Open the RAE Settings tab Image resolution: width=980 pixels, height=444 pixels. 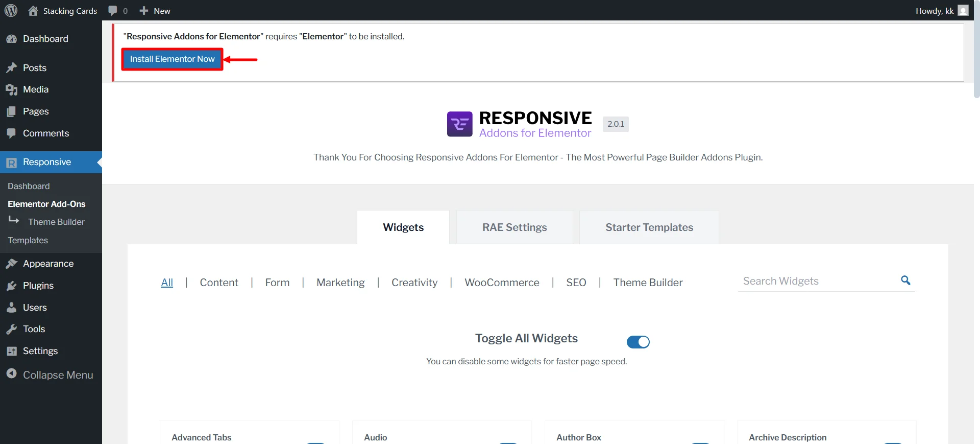514,227
